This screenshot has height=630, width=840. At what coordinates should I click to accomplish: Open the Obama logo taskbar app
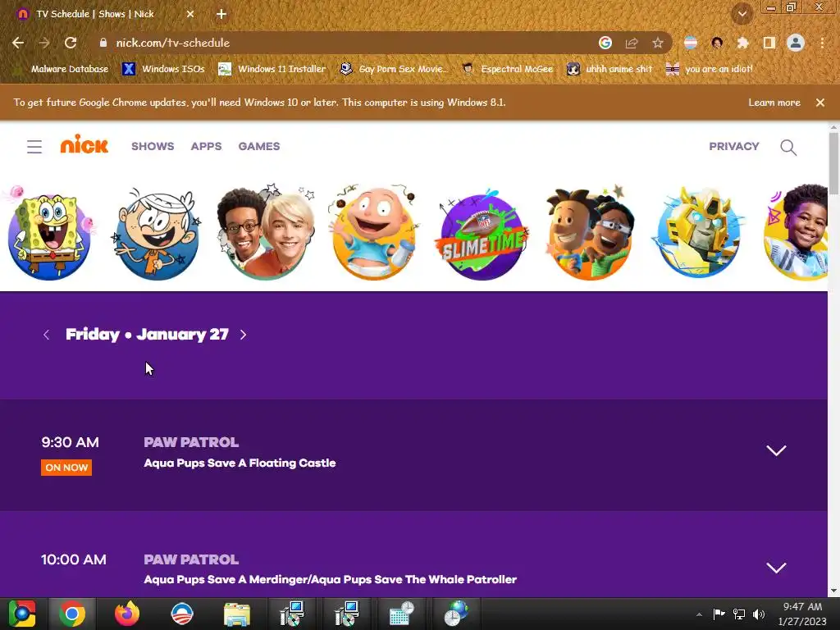click(x=181, y=614)
